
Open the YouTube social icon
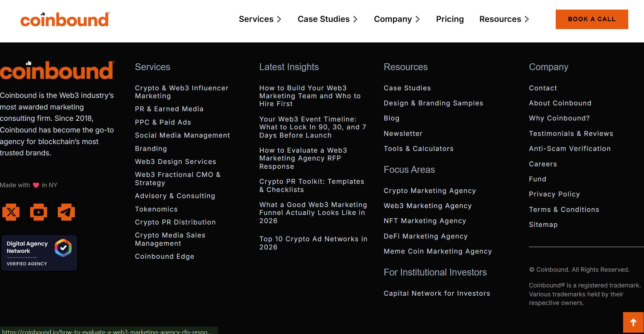pyautogui.click(x=38, y=212)
